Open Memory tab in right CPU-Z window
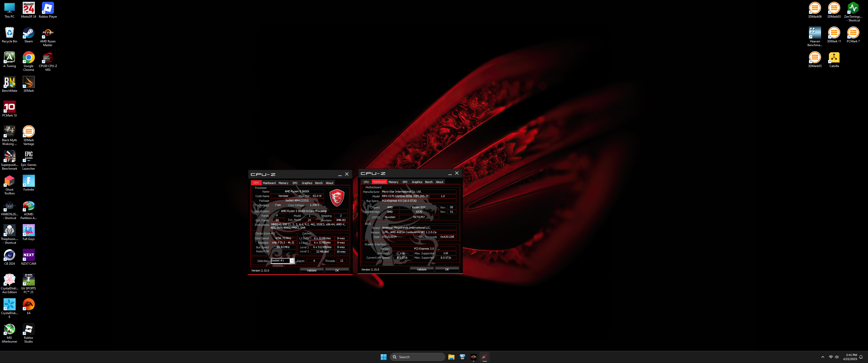The height and width of the screenshot is (363, 868). click(x=393, y=182)
